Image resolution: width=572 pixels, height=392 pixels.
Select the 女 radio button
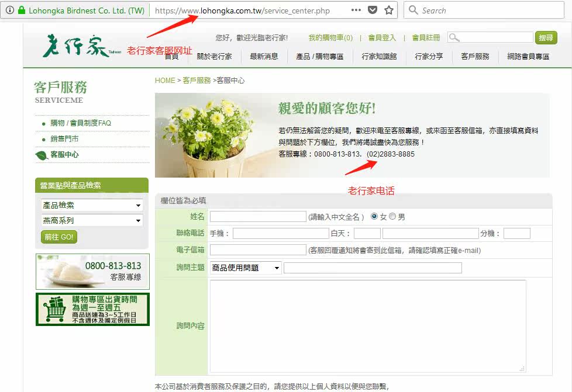pyautogui.click(x=374, y=216)
